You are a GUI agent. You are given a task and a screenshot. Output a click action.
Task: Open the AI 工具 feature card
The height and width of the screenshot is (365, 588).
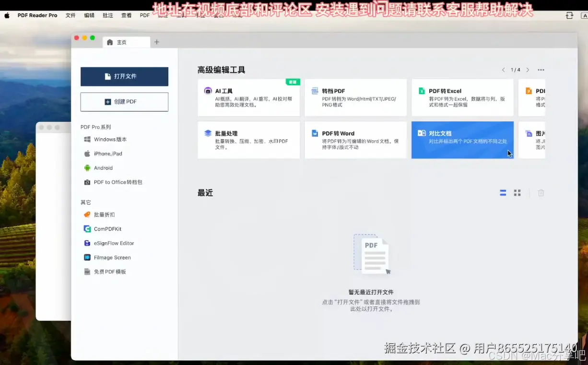click(x=248, y=97)
